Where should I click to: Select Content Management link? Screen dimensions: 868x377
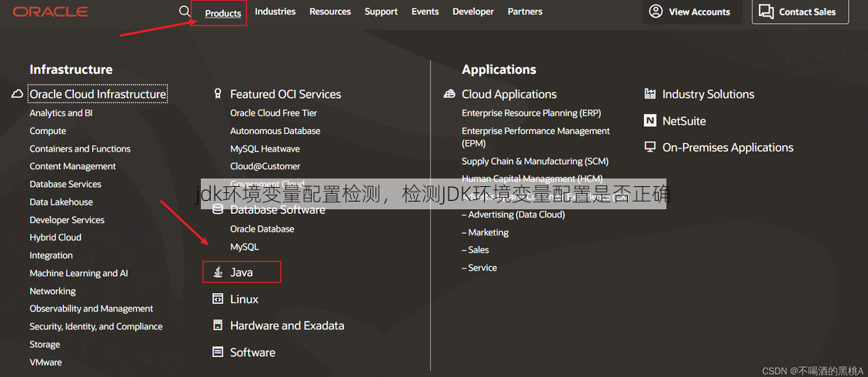coord(72,167)
